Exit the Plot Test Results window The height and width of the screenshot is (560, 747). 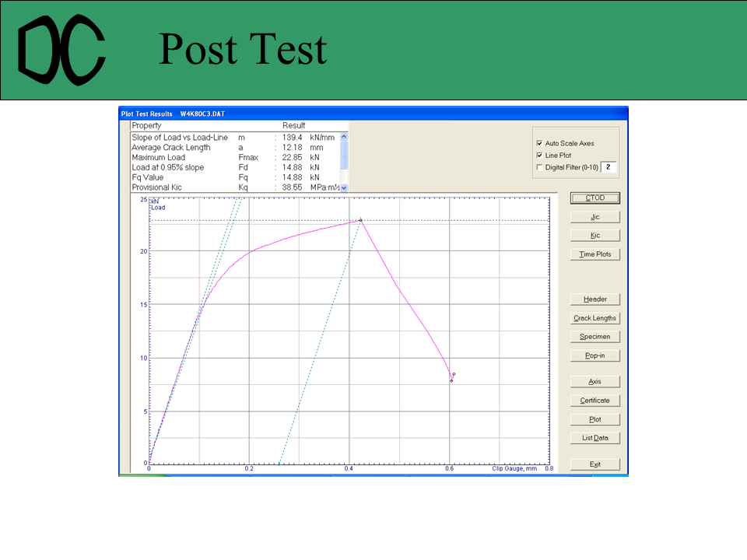594,464
